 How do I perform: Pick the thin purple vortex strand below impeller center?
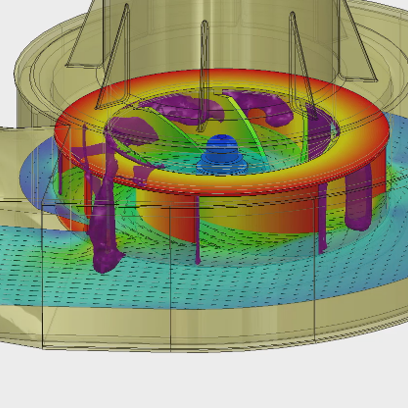pos(198,230)
